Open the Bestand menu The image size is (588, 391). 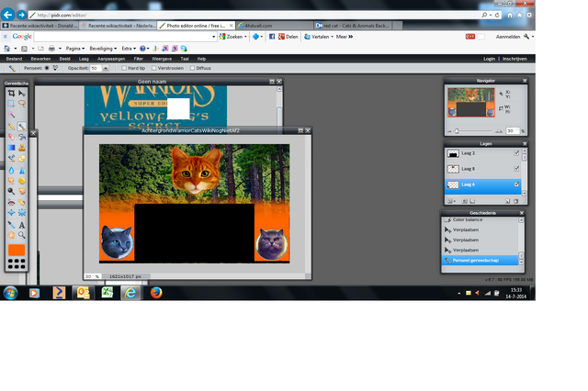pos(15,59)
